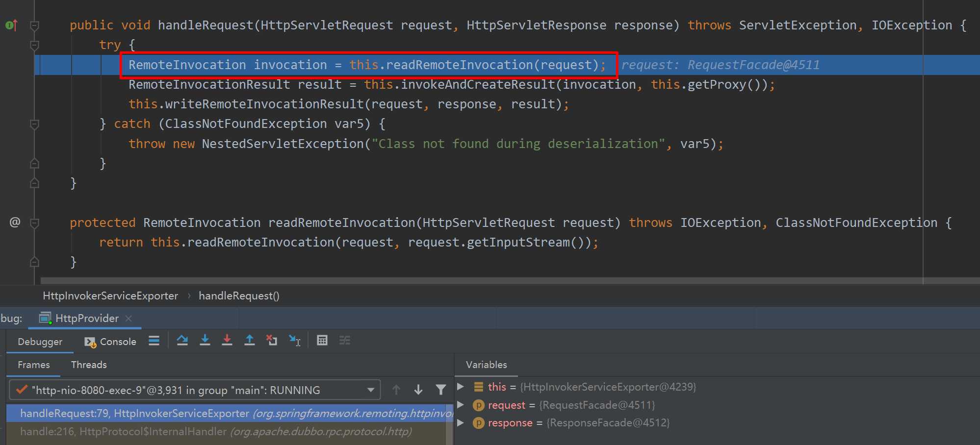This screenshot has width=980, height=445.
Task: Select the Threads tab
Action: click(89, 365)
